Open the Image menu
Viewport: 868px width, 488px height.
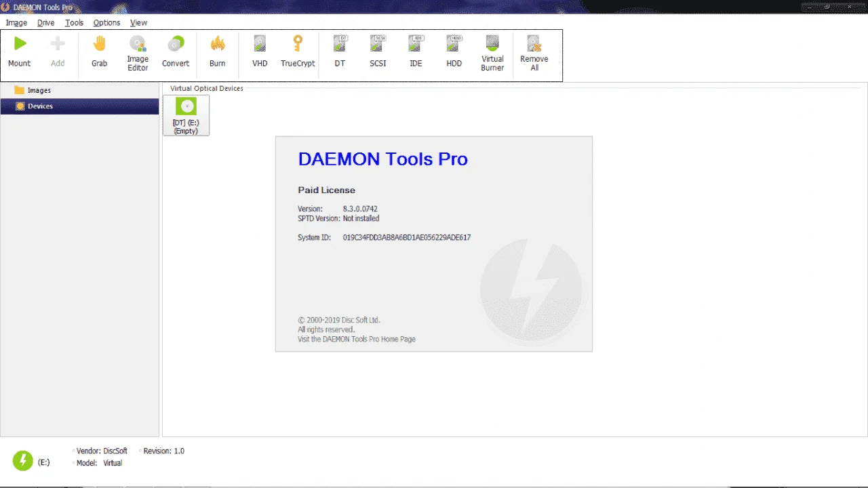coord(16,22)
